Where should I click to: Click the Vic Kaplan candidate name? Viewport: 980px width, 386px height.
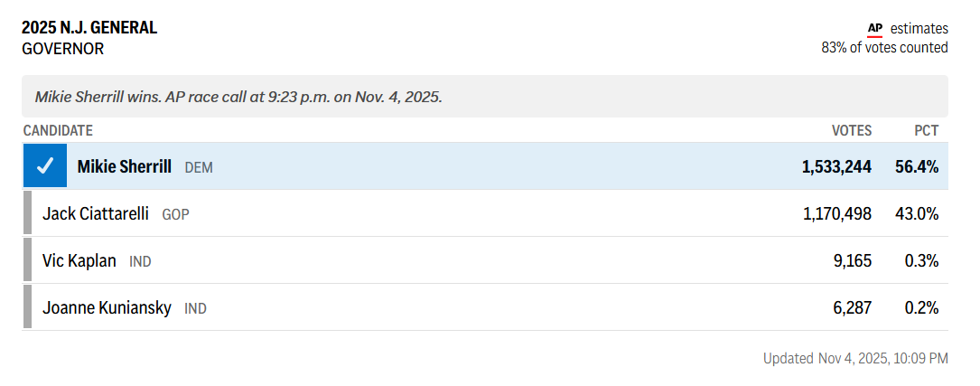coord(79,261)
